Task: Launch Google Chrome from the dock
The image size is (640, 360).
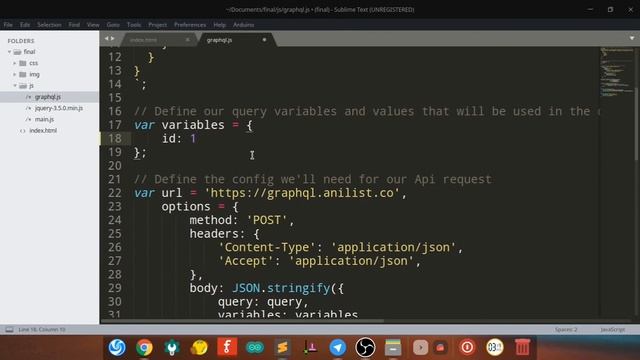Action: (x=144, y=347)
